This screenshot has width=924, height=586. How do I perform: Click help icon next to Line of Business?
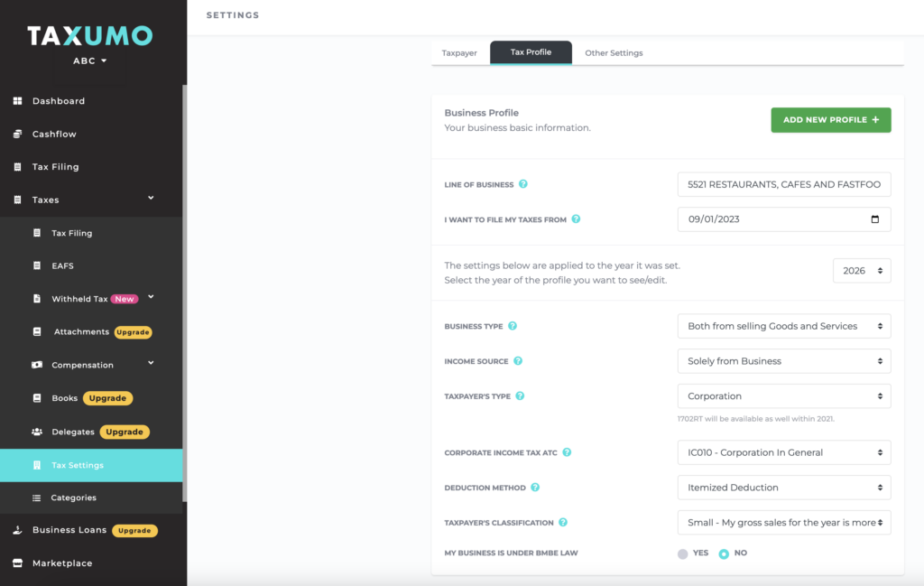[x=523, y=184]
